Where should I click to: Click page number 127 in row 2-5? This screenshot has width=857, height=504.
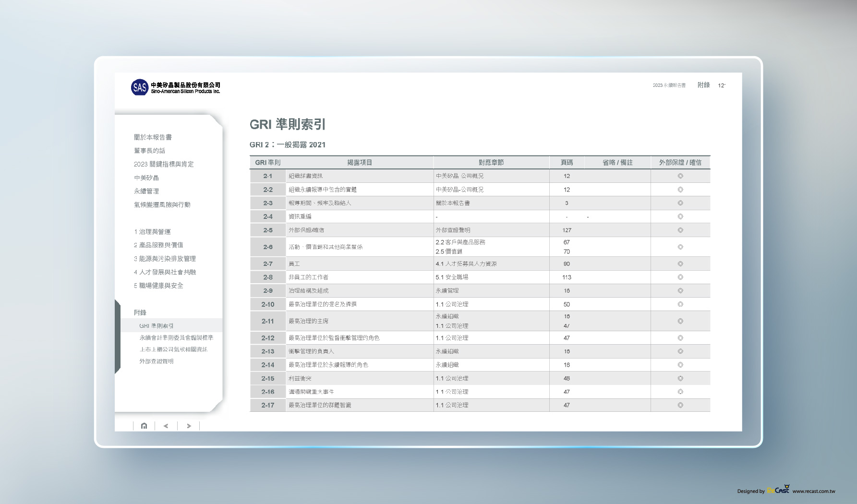567,230
